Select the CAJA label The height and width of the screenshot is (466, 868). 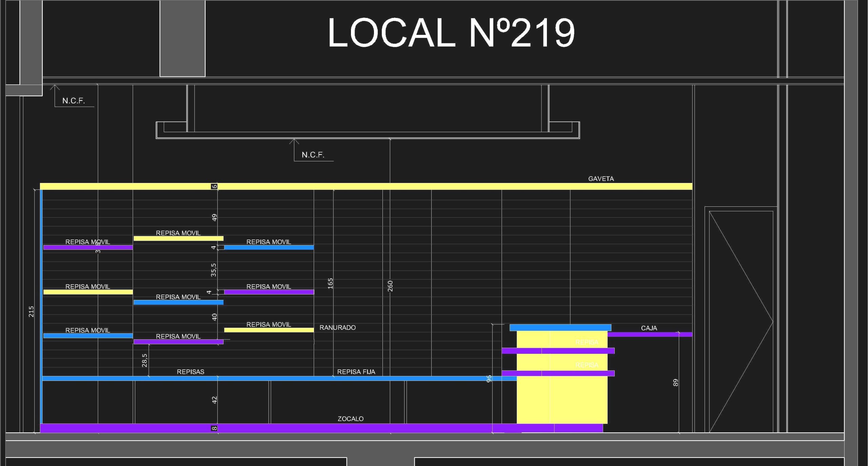[x=649, y=328]
